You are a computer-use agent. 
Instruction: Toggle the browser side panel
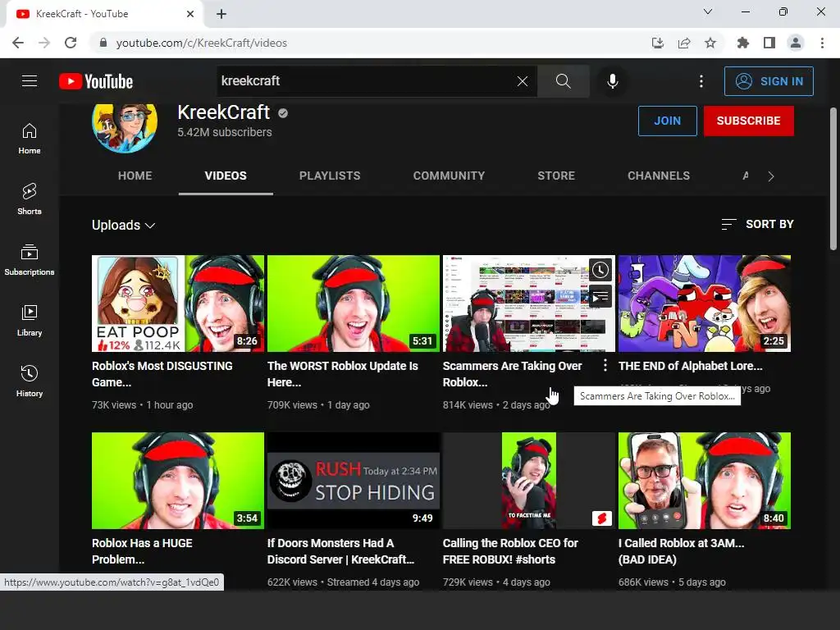(x=769, y=43)
